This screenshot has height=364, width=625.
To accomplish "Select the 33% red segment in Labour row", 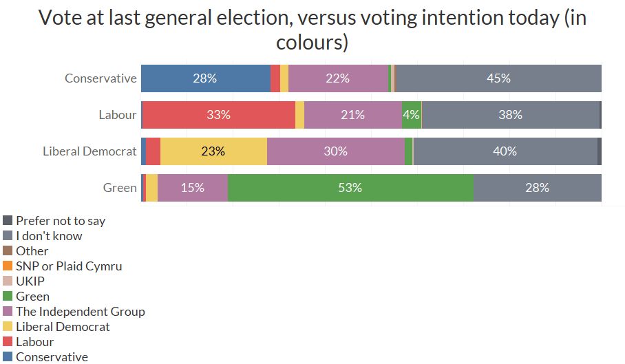I will click(x=218, y=115).
